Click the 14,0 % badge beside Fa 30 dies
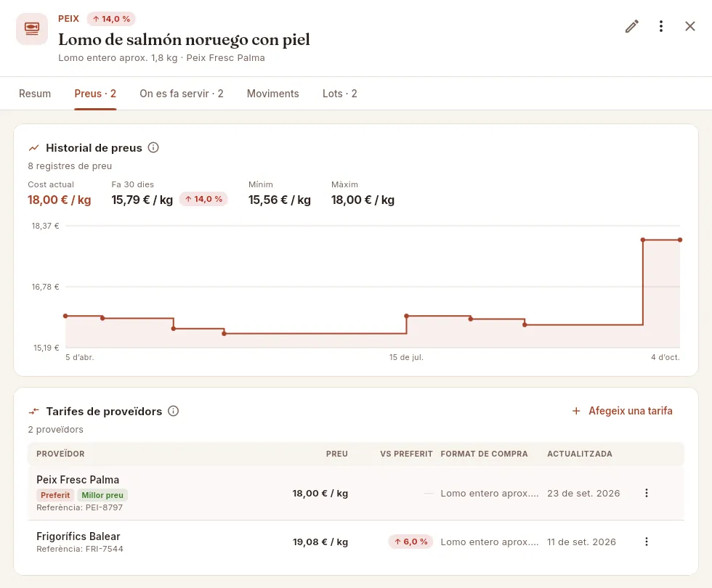The height and width of the screenshot is (588, 712). [x=203, y=199]
